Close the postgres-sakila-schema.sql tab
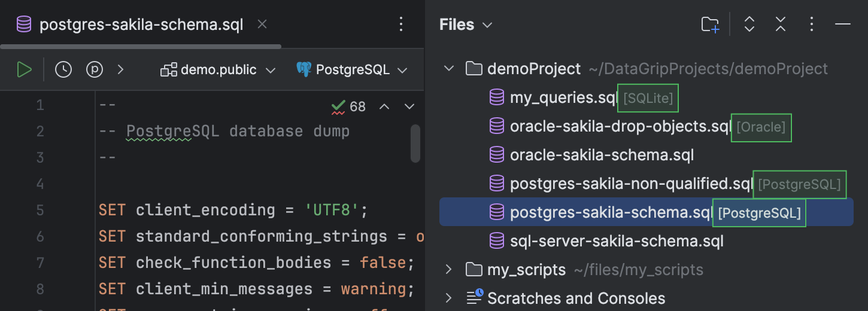Screen dimensions: 868x311 click(262, 25)
